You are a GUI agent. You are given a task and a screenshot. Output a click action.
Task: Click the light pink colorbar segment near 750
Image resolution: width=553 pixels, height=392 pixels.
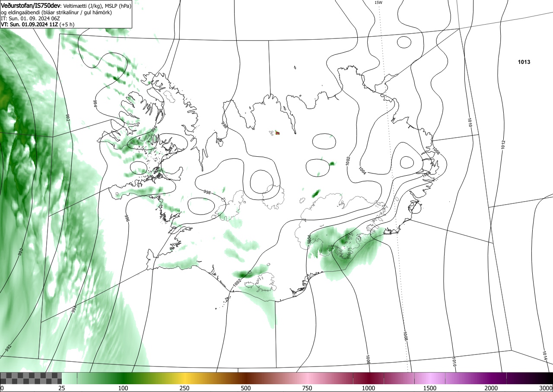307,378
